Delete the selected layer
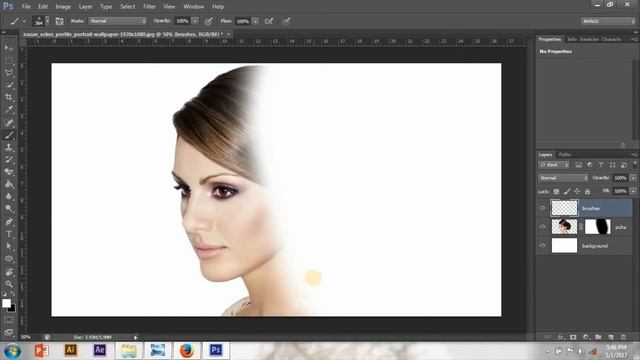Viewport: 640px width, 360px height. click(623, 337)
